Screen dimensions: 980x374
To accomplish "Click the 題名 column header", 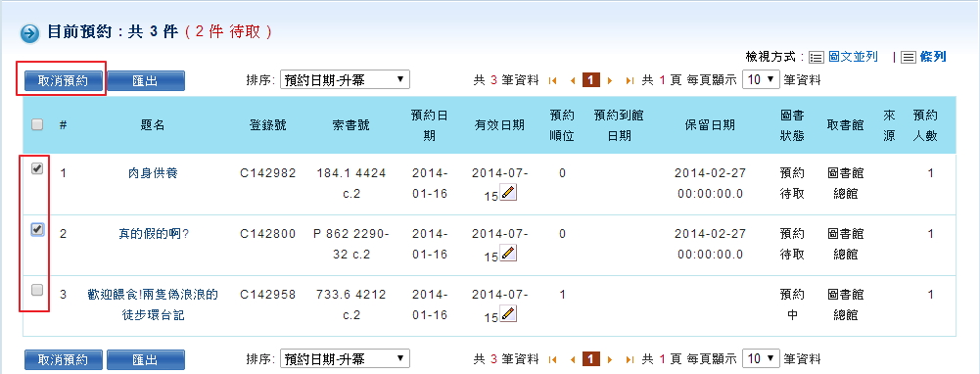I will 153,125.
